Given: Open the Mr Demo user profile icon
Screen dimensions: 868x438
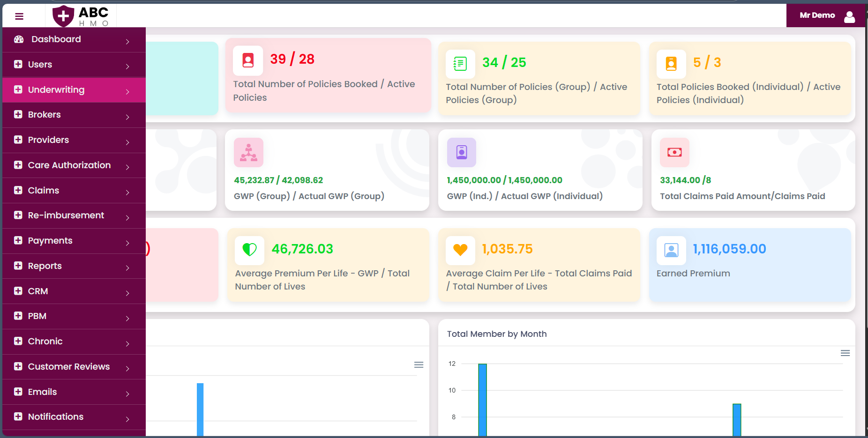Looking at the screenshot, I should [849, 16].
